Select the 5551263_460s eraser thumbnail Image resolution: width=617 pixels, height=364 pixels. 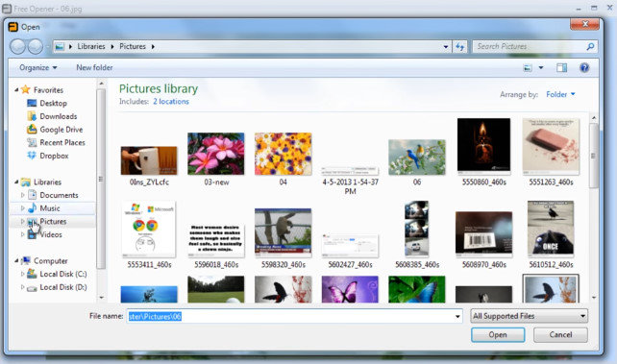(x=551, y=146)
